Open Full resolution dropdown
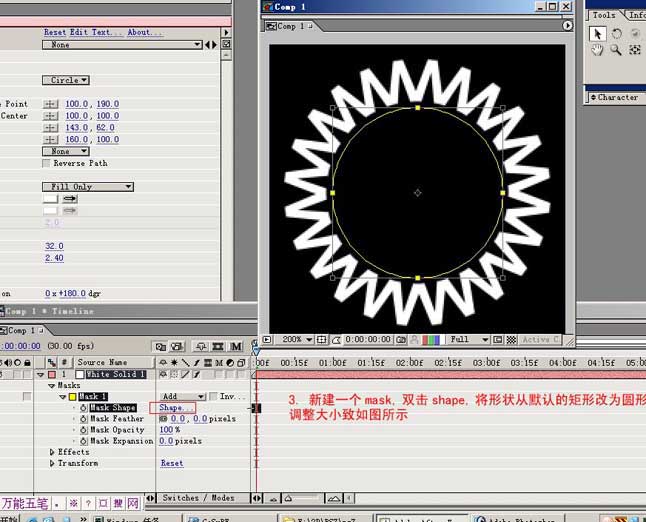This screenshot has width=646, height=522. click(469, 339)
